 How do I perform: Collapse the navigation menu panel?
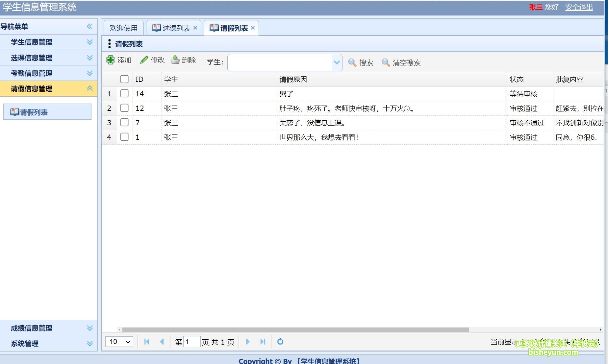pyautogui.click(x=89, y=27)
